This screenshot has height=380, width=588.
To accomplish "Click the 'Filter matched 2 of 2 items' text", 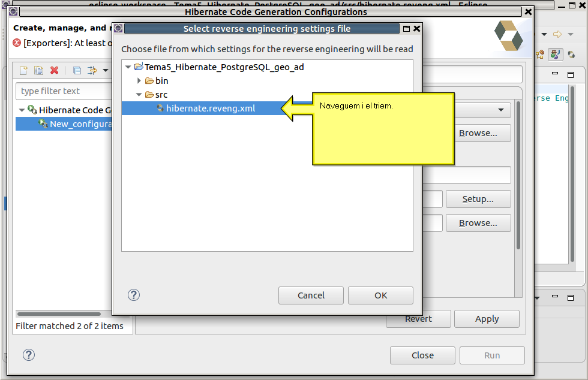I will click(70, 326).
